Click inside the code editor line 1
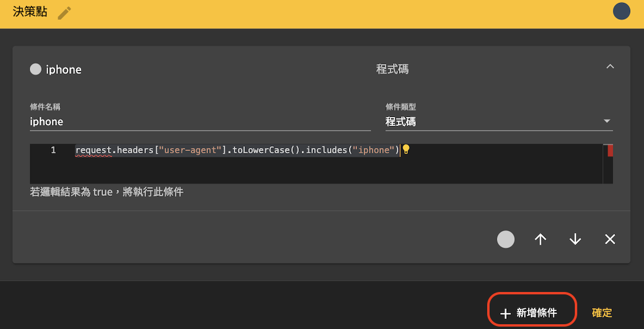The width and height of the screenshot is (644, 329). point(237,150)
